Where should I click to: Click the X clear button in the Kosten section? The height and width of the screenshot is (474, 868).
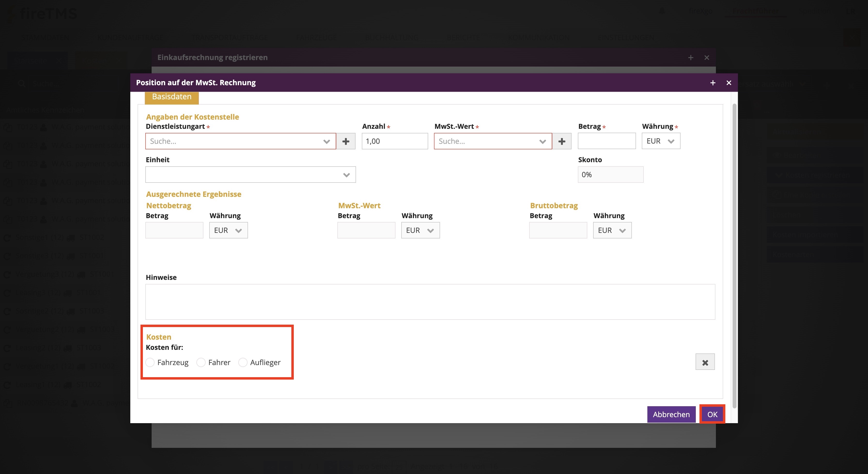[x=705, y=362]
